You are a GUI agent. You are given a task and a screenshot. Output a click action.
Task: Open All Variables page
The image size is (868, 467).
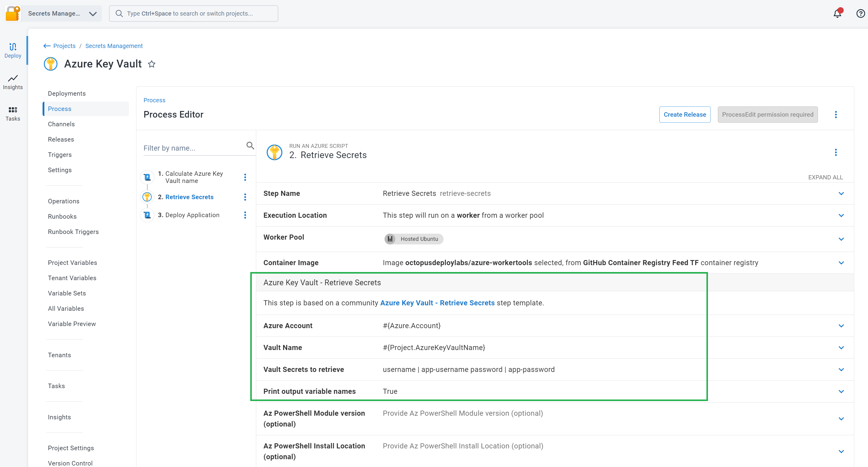coord(66,309)
